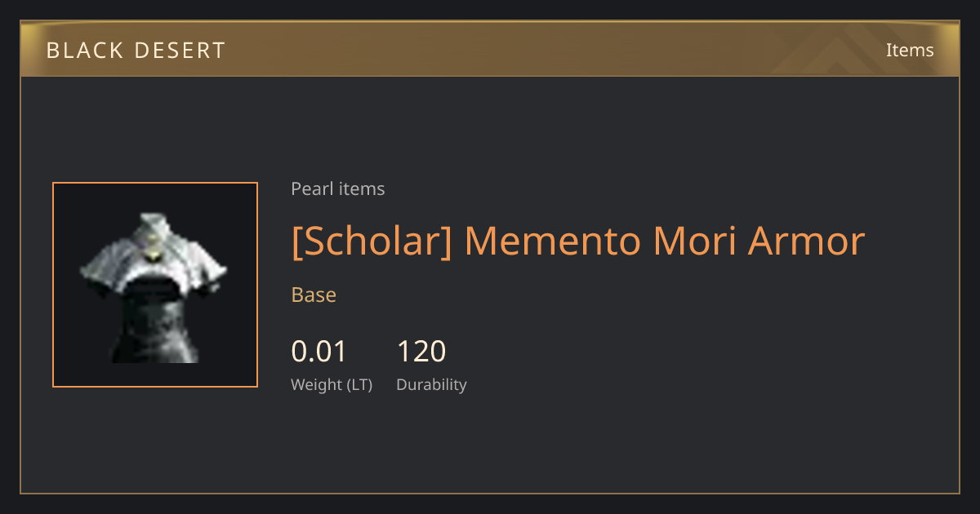The width and height of the screenshot is (980, 514).
Task: Select the Pearl items category label
Action: (x=337, y=188)
